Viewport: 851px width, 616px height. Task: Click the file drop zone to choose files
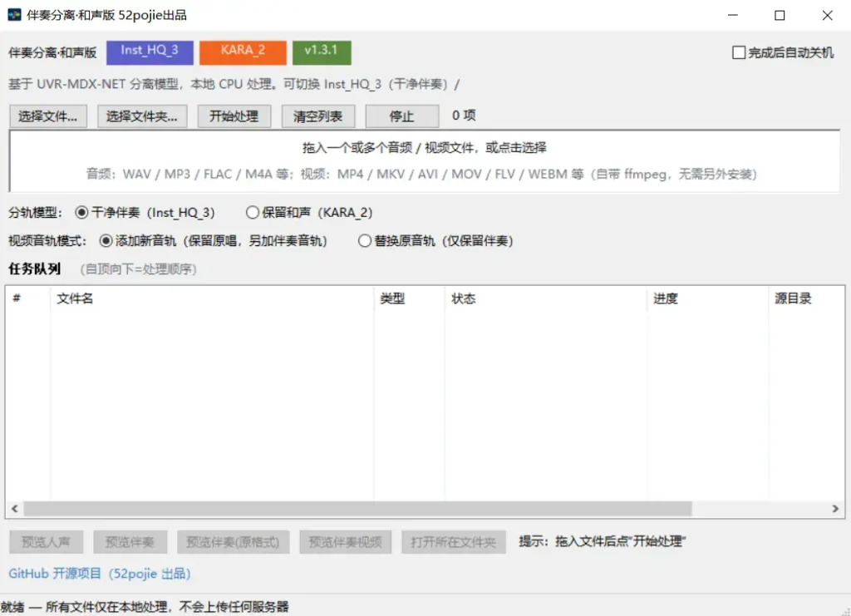click(x=425, y=160)
